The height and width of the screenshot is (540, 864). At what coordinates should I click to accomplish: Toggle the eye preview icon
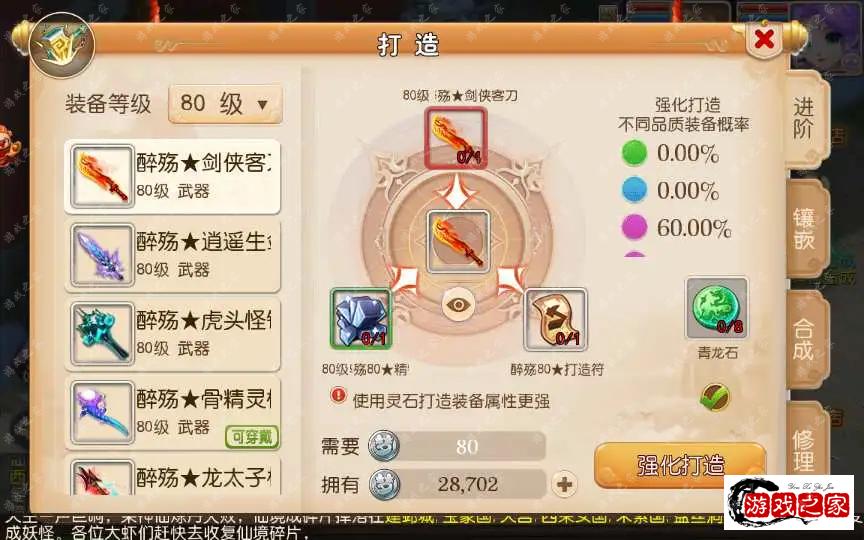point(458,305)
